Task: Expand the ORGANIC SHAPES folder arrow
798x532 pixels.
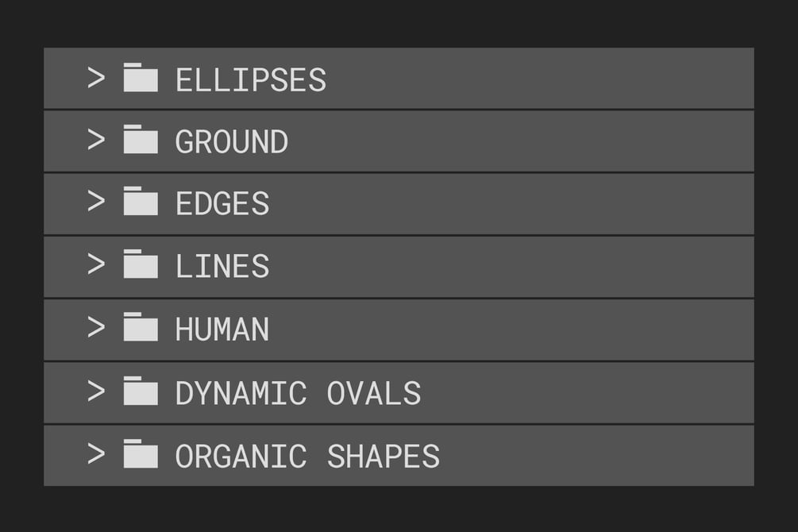Action: click(96, 453)
